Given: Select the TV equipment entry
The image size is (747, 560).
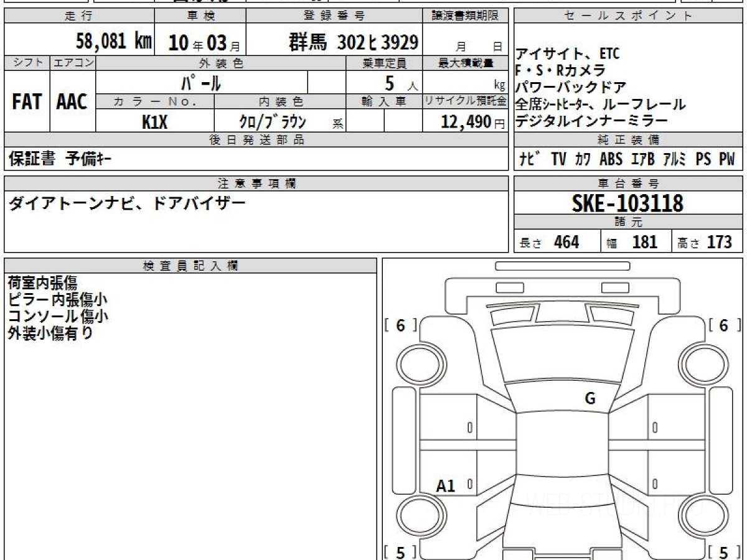Looking at the screenshot, I should coord(558,159).
